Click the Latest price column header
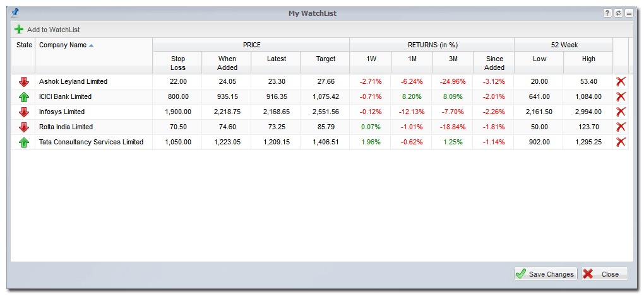644x295 pixels. coord(276,59)
